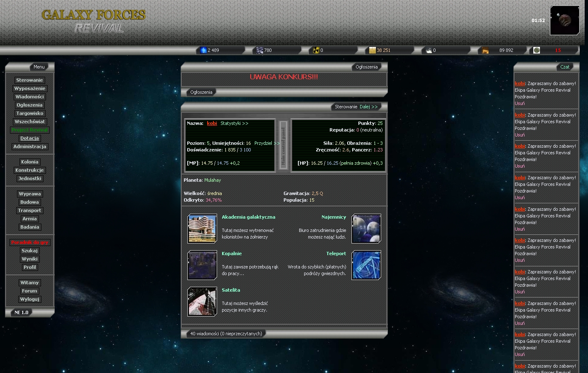This screenshot has height=373, width=588.
Task: Open Transport menu item
Action: coord(29,210)
